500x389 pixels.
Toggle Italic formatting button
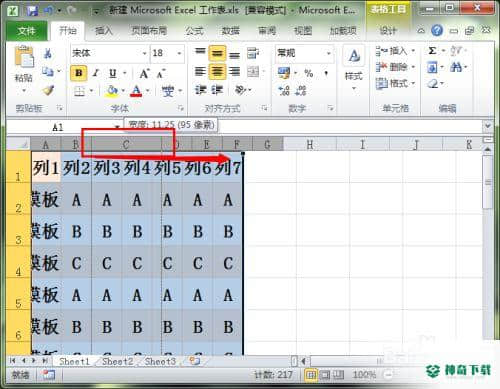point(96,73)
